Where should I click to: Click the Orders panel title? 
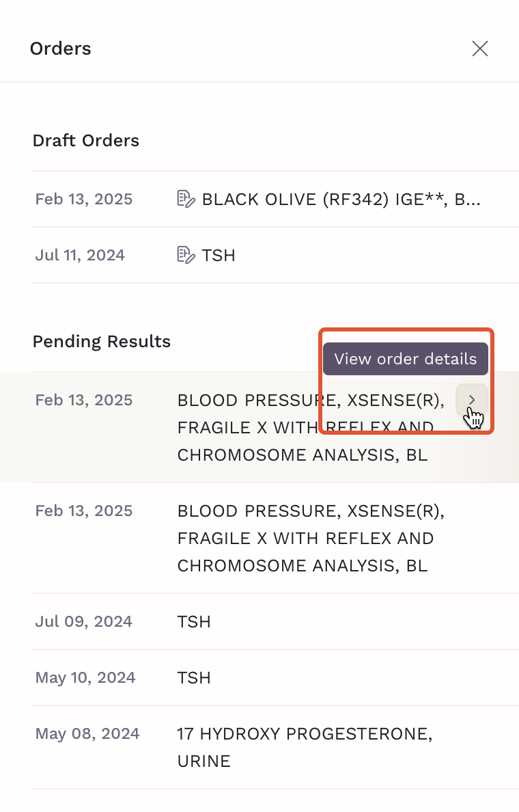point(61,49)
